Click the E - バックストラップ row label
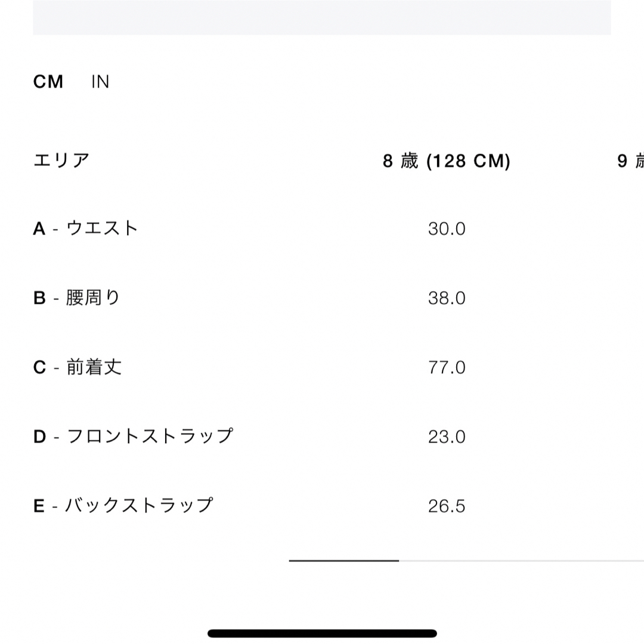Image resolution: width=644 pixels, height=644 pixels. pyautogui.click(x=123, y=506)
